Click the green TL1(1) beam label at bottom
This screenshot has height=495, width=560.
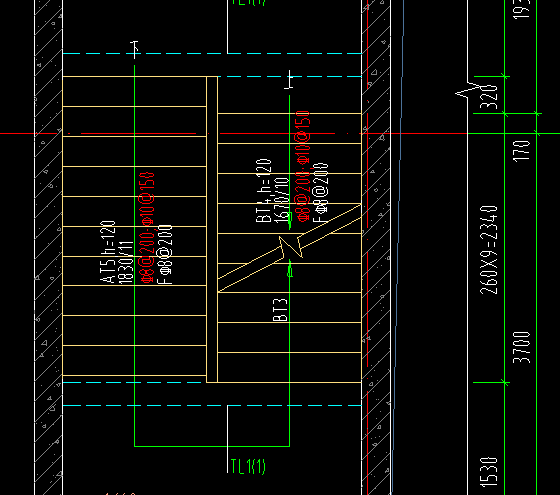[248, 466]
